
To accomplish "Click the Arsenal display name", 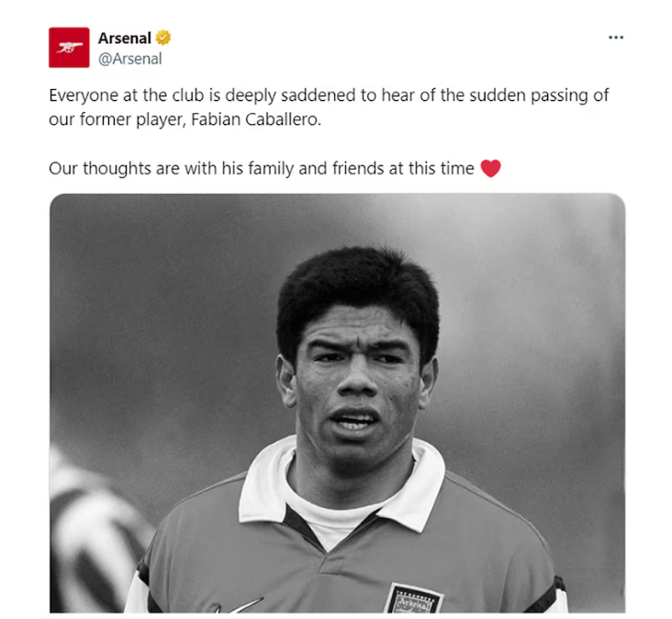I will 124,39.
